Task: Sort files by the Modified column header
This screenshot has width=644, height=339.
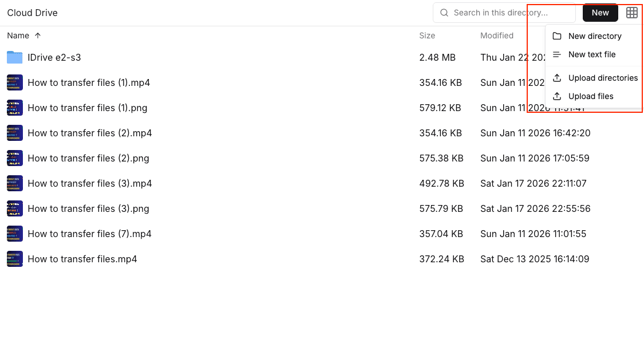Action: [x=497, y=35]
